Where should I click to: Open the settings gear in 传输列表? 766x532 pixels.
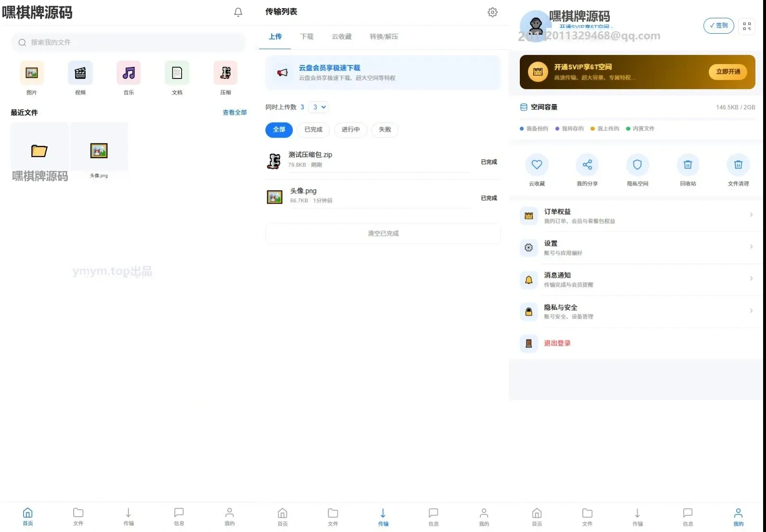[492, 12]
